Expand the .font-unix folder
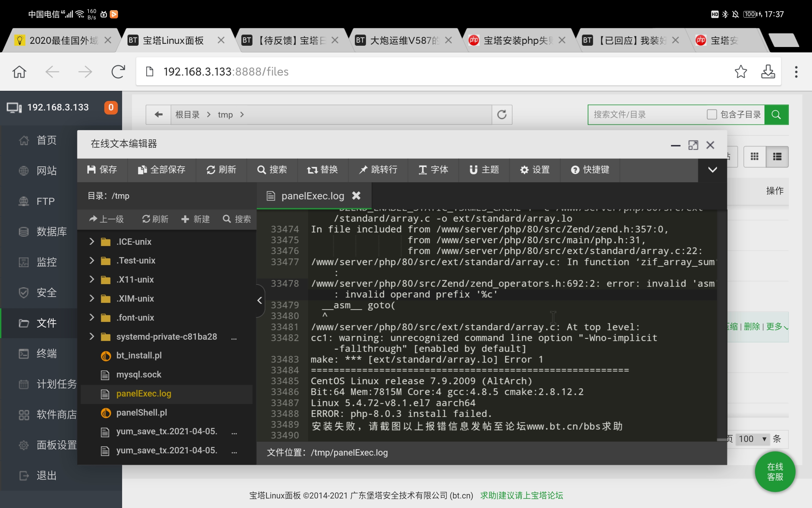This screenshot has height=508, width=812. coord(92,317)
